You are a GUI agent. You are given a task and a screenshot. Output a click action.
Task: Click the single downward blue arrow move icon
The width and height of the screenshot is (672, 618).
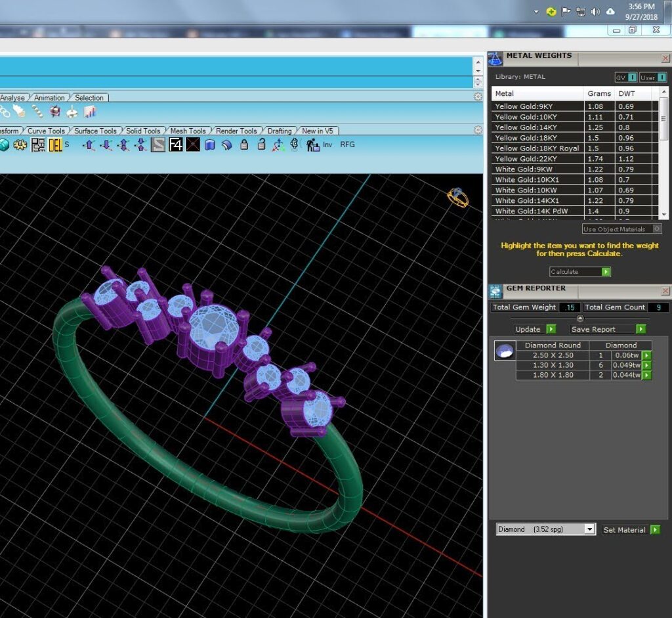[106, 145]
